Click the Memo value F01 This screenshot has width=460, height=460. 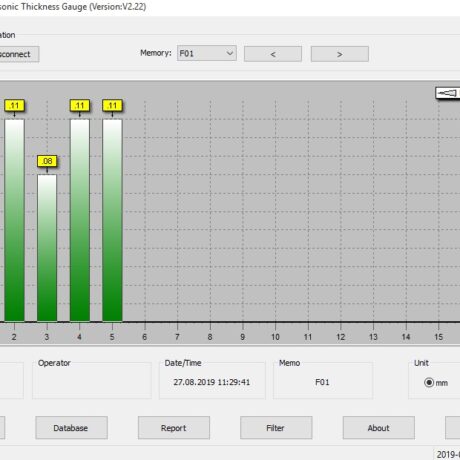pyautogui.click(x=322, y=382)
